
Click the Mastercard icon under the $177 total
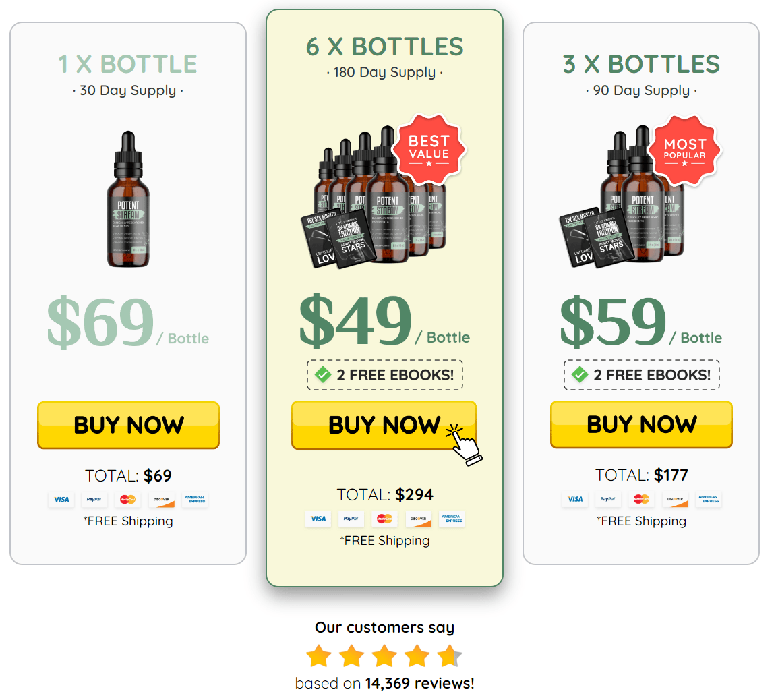click(x=641, y=500)
